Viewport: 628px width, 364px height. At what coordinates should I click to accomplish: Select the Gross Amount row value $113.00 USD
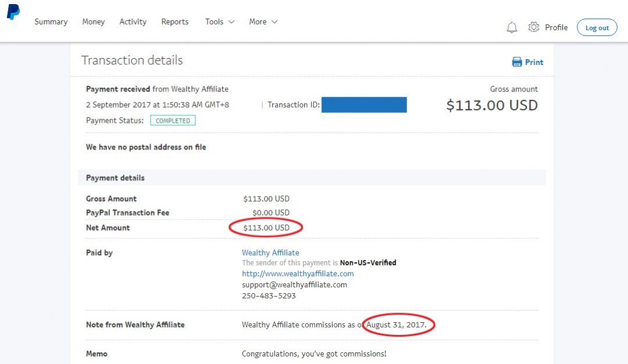266,199
